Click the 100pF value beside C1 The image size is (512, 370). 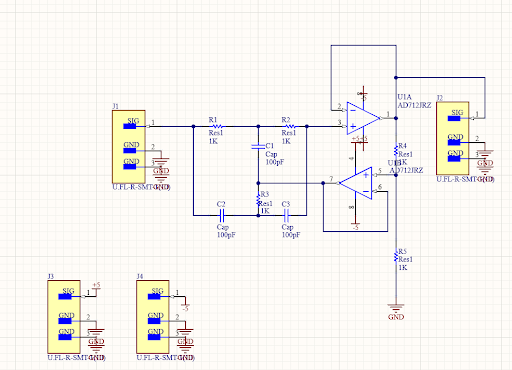coord(275,162)
